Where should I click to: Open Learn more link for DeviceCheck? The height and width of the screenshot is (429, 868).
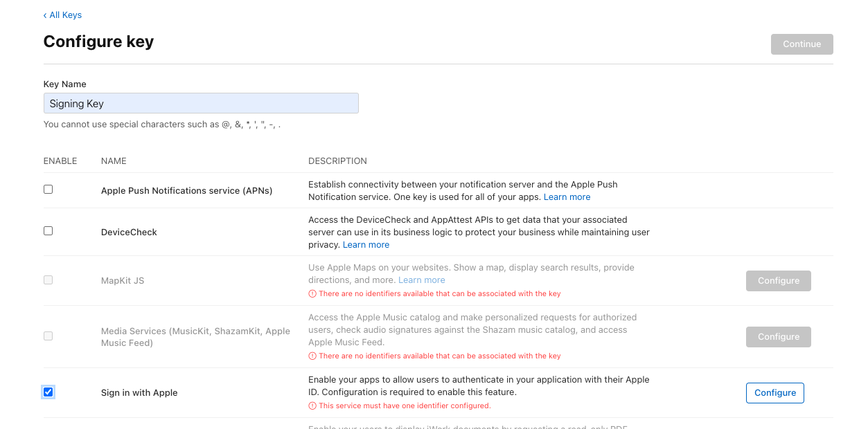coord(366,245)
